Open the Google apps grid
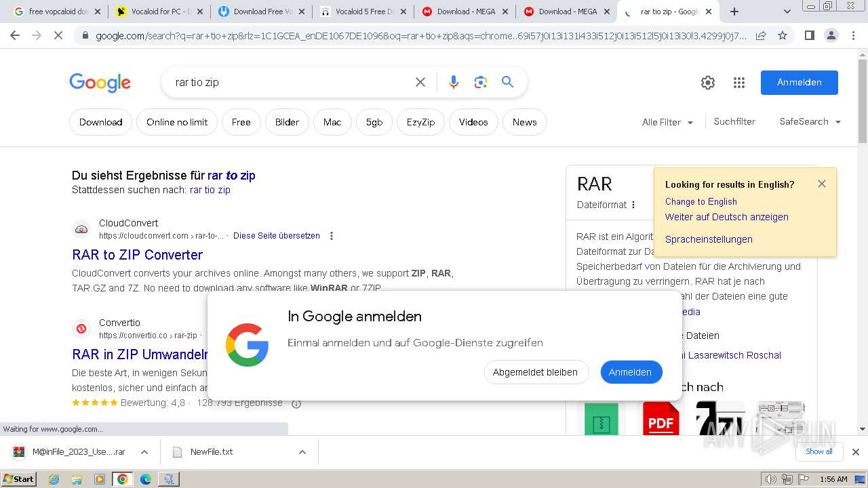 point(739,83)
